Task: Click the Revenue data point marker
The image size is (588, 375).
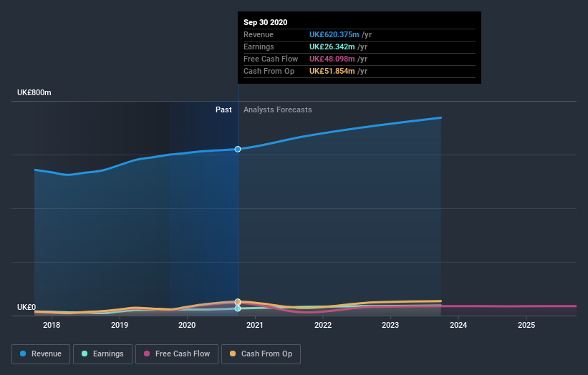Action: (x=238, y=149)
